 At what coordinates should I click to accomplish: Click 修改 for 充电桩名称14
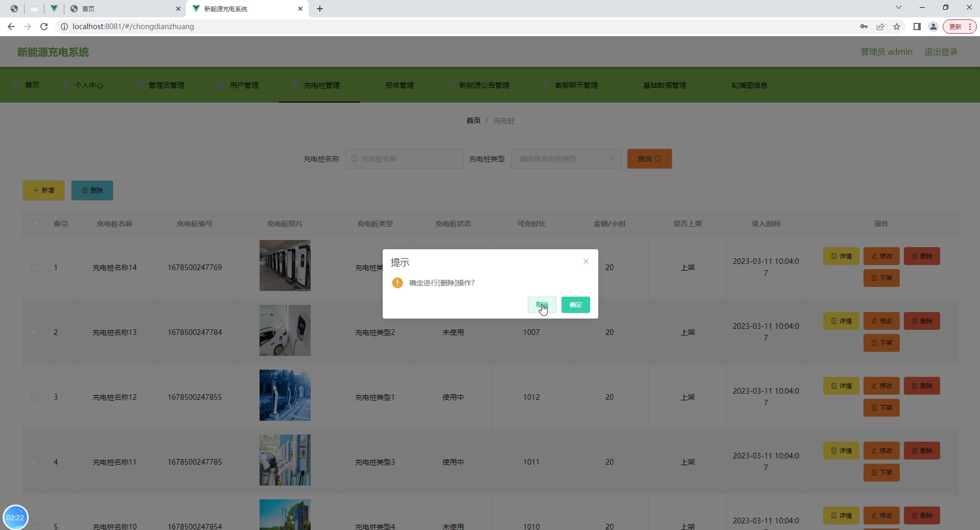(x=881, y=256)
